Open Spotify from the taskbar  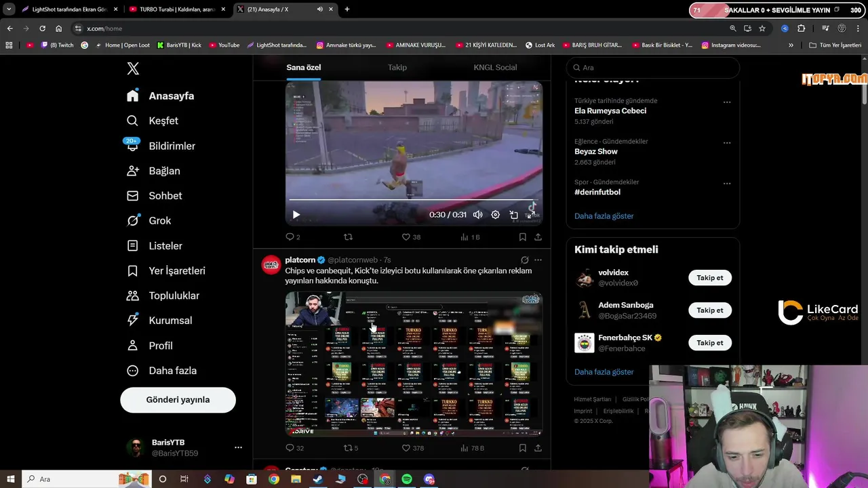407,479
